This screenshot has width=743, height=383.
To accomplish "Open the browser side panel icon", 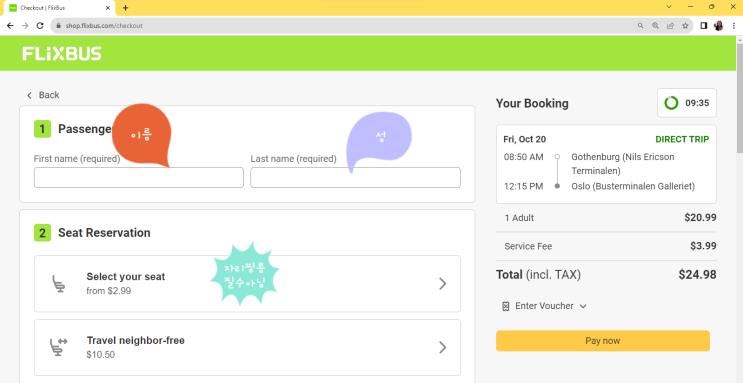I will point(704,26).
